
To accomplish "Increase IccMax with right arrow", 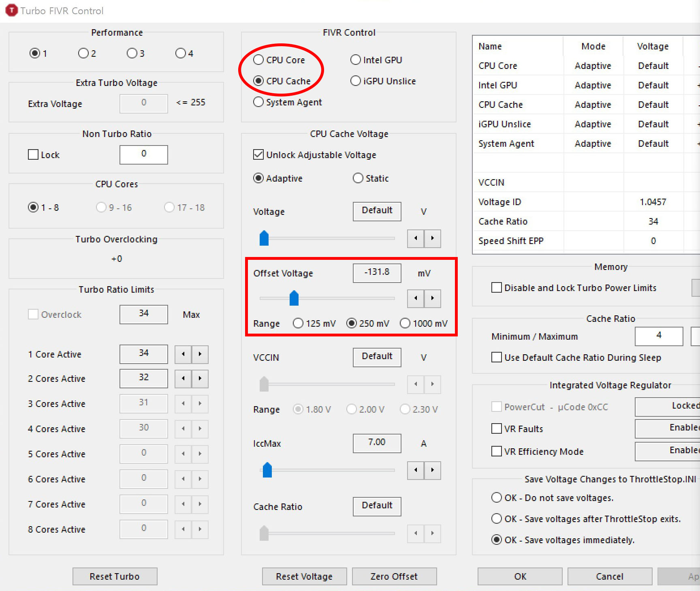I will pyautogui.click(x=432, y=470).
